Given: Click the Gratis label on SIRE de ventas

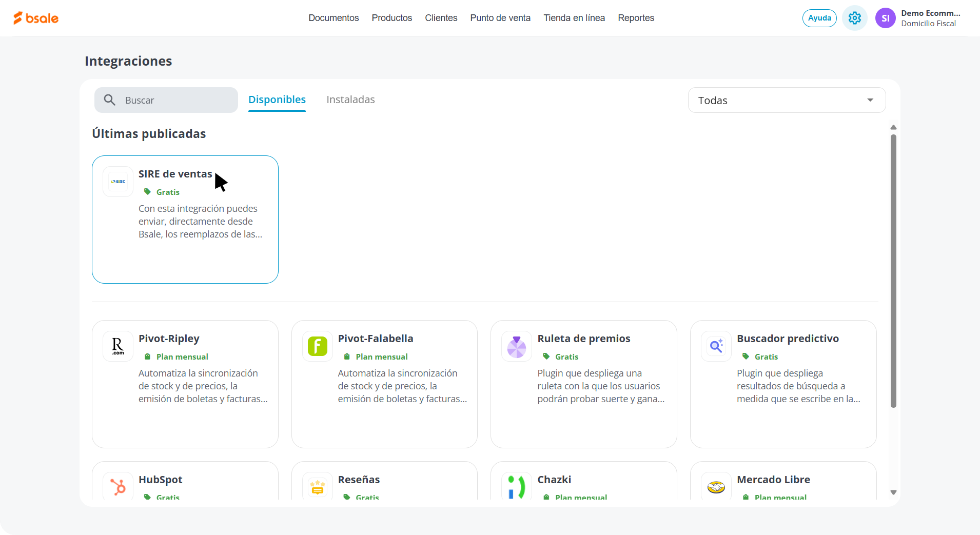Looking at the screenshot, I should 168,192.
